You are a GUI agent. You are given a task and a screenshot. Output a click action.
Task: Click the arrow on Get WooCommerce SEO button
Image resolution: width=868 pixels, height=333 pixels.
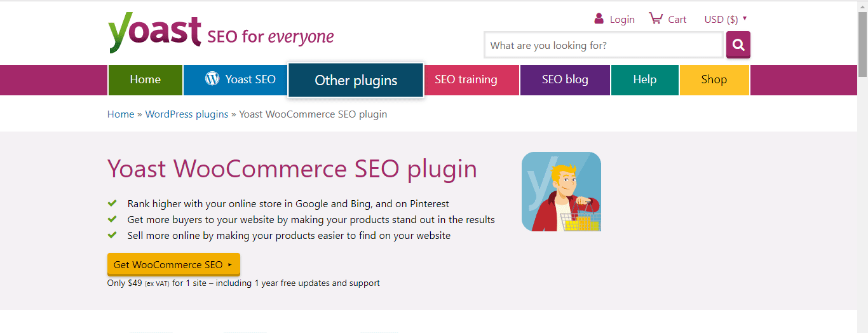click(229, 265)
